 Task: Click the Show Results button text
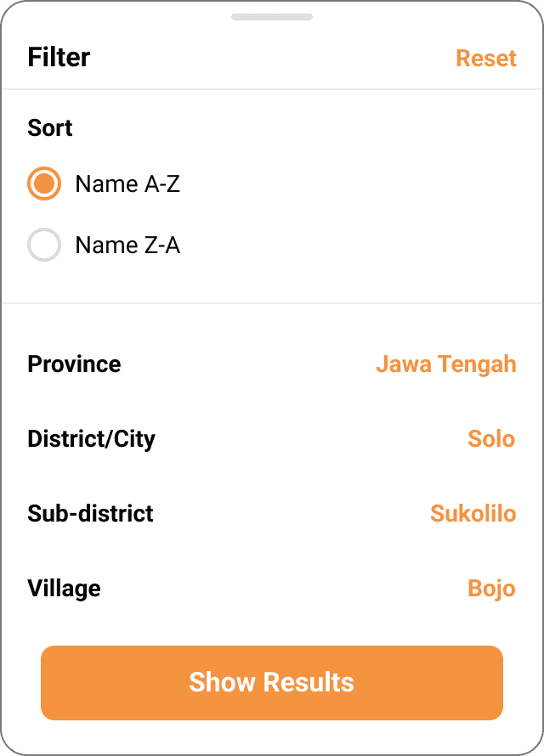point(271,682)
